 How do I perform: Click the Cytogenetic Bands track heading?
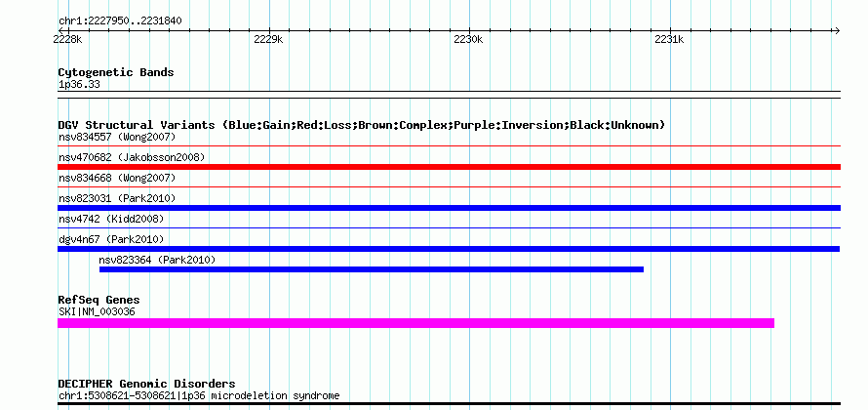coord(116,72)
